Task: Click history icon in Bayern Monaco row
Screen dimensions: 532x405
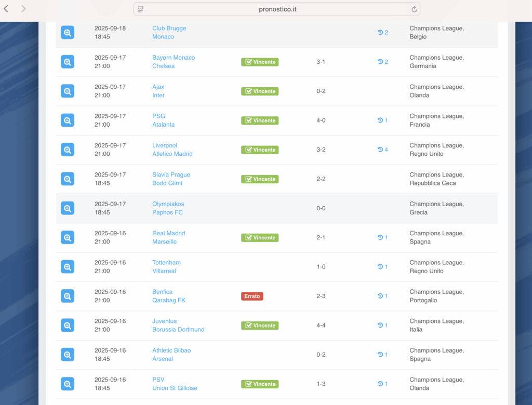Action: (380, 61)
